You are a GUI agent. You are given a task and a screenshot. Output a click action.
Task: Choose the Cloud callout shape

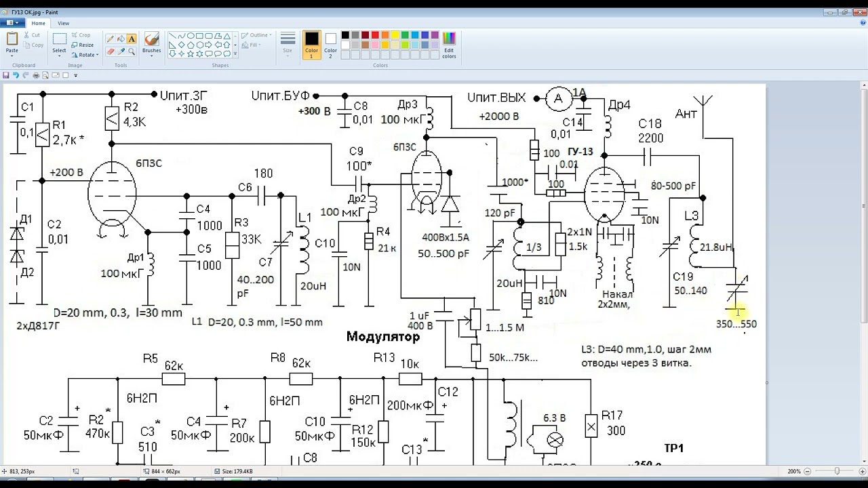coord(226,54)
